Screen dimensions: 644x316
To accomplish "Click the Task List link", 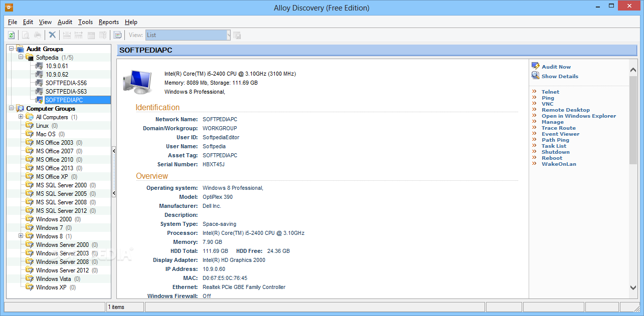I will (x=554, y=146).
